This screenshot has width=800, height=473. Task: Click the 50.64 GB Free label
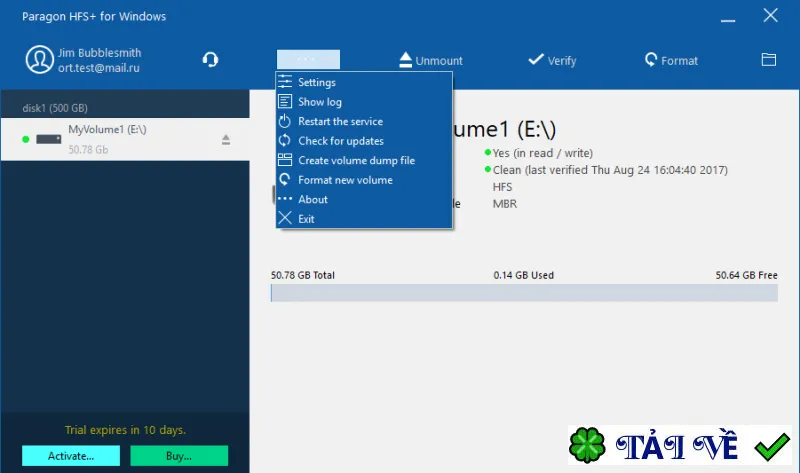(x=746, y=275)
